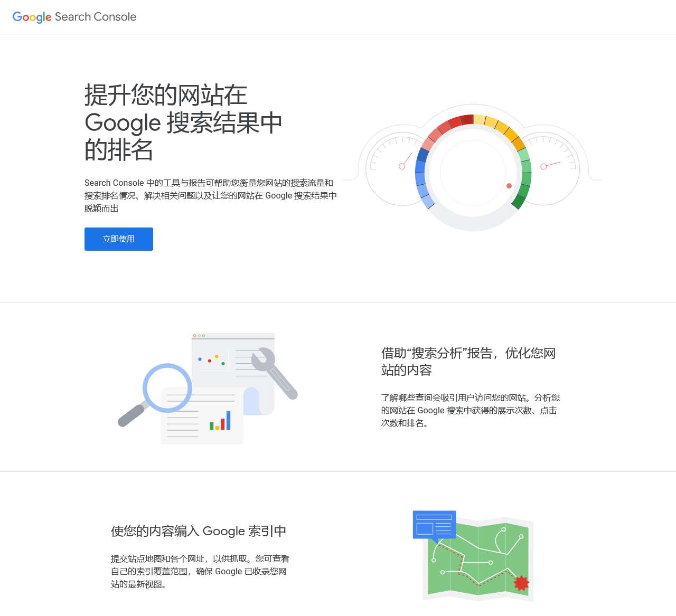Click the gray wrench icon
Image resolution: width=676 pixels, height=616 pixels.
[274, 373]
